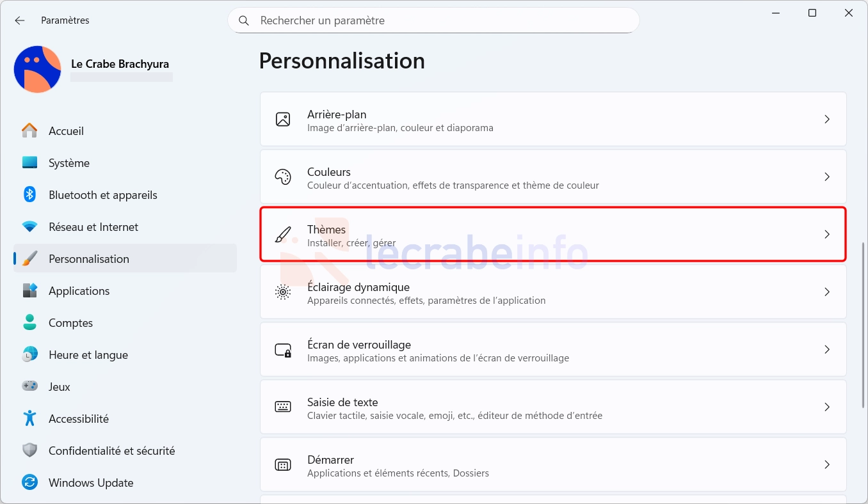
Task: Open the Arrière-plan settings title
Action: (337, 114)
